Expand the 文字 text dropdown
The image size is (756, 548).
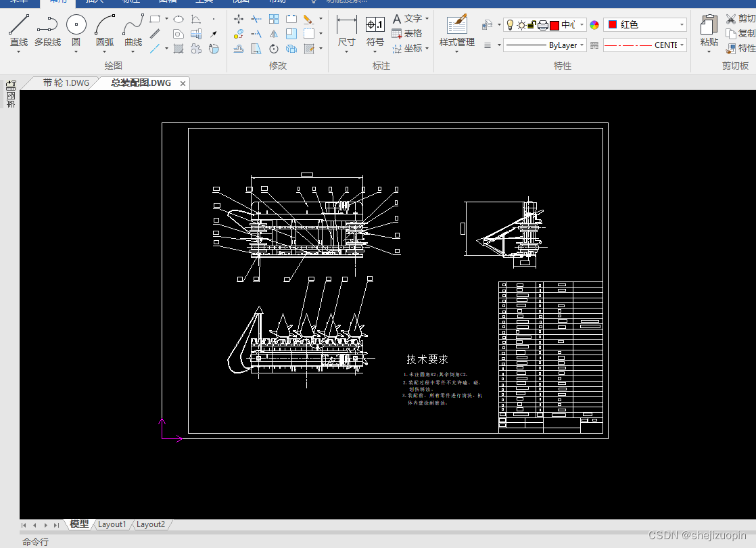(427, 19)
